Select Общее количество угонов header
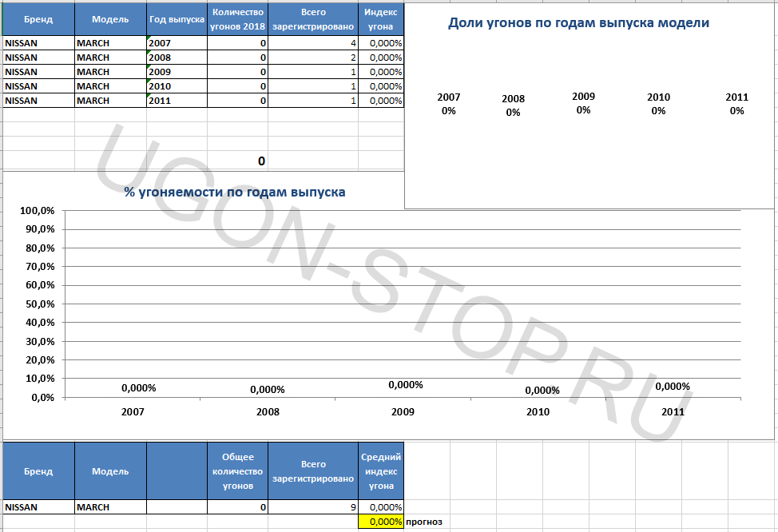Screen dimensions: 778x532 238,471
